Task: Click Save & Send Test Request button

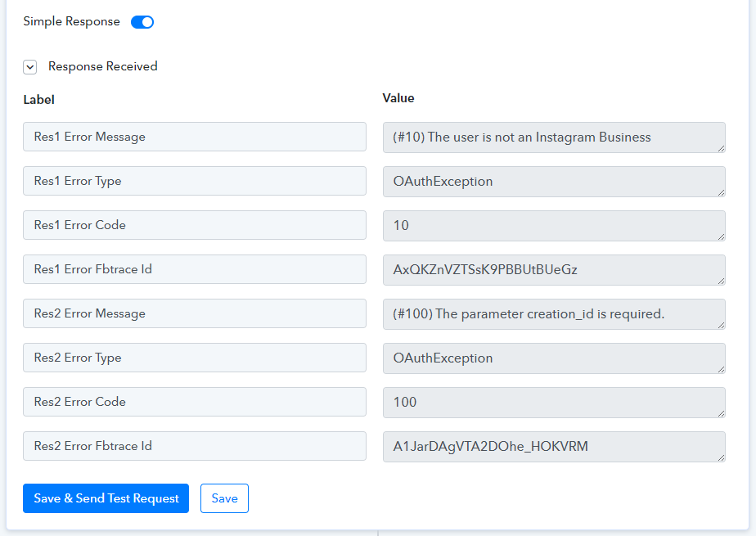Action: [x=106, y=498]
